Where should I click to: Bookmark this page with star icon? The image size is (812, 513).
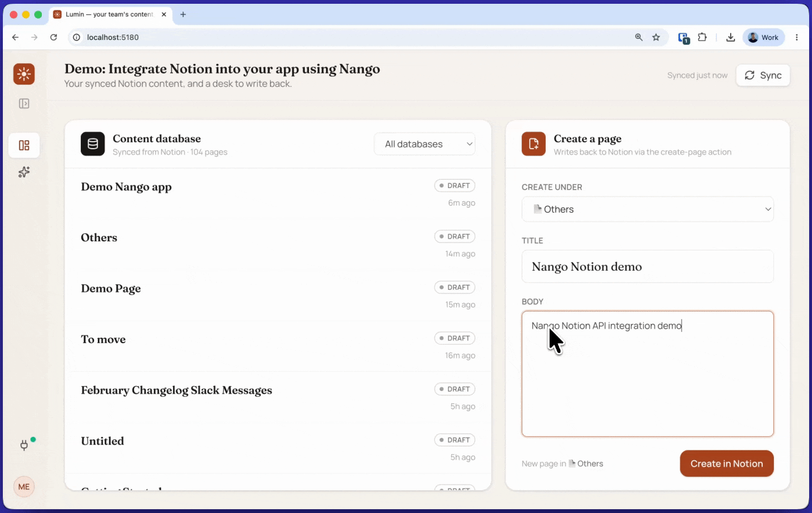[656, 38]
